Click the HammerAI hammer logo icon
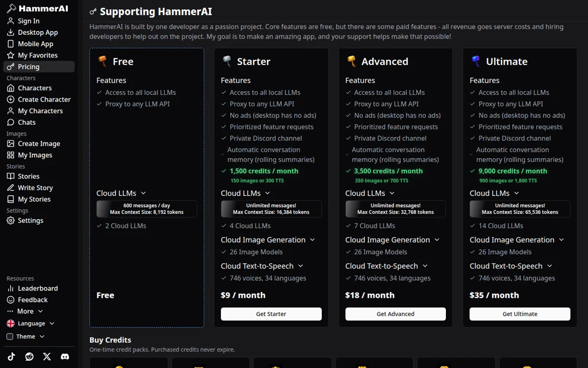The image size is (588, 368). pos(11,8)
